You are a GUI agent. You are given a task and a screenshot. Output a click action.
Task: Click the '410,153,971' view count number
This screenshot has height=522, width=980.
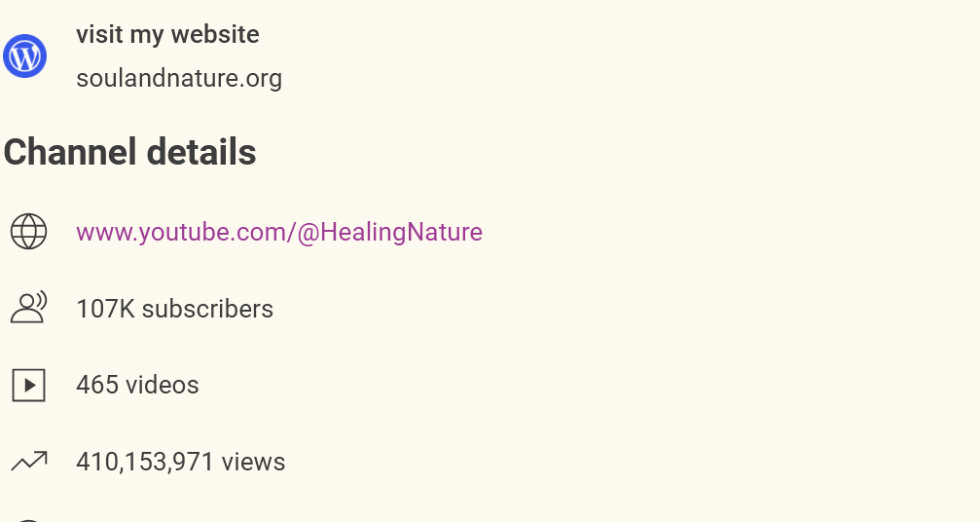[145, 462]
